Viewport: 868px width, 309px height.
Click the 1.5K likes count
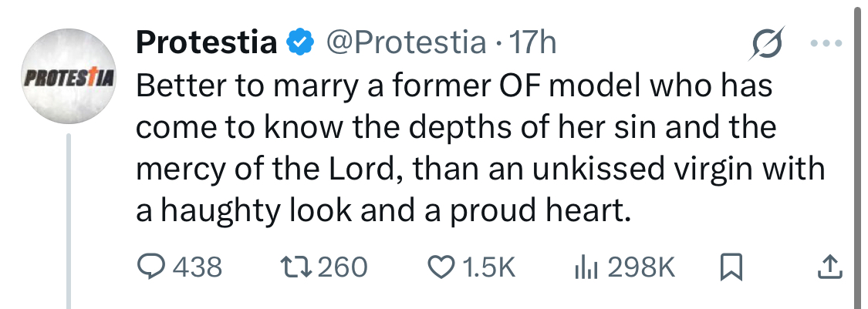tap(488, 267)
